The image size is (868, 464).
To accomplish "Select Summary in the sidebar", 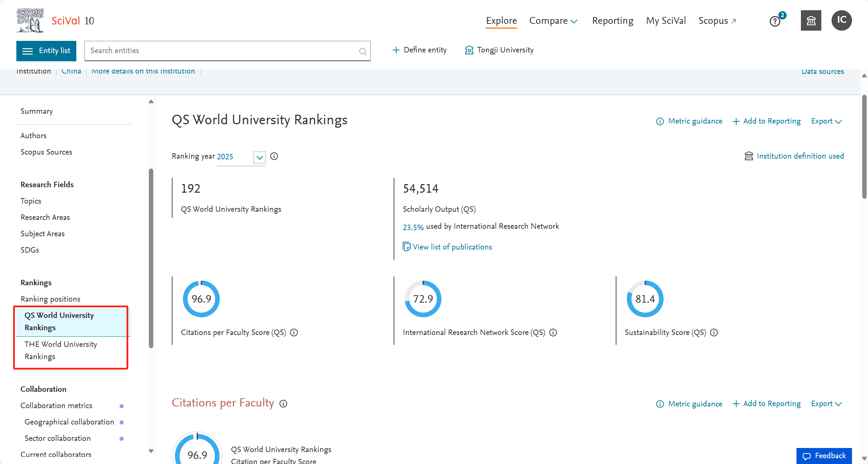I will click(37, 111).
